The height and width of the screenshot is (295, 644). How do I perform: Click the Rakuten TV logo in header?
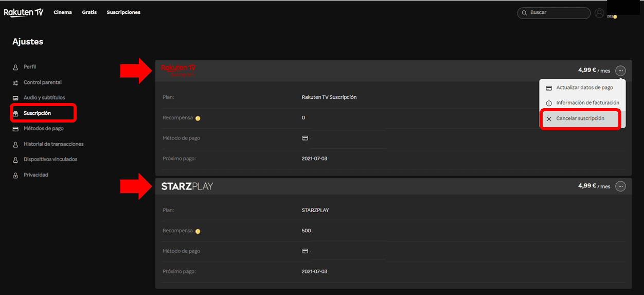[24, 13]
